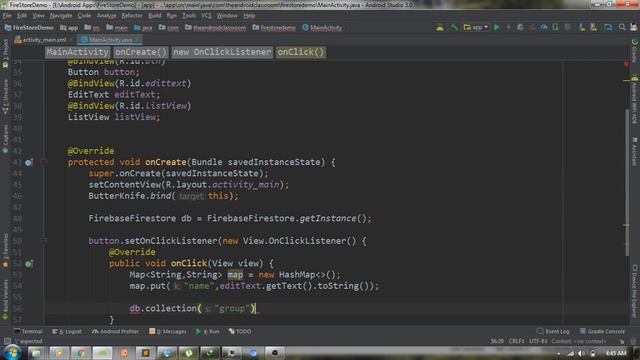Click the Stop square icon in toolbar
Screen dimensions: 640x360
pyautogui.click(x=567, y=27)
